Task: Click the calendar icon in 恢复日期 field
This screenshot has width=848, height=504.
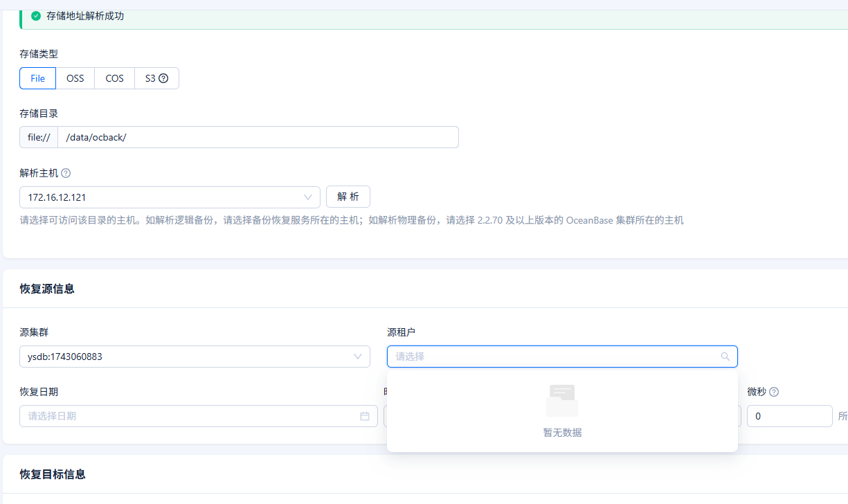Action: pyautogui.click(x=365, y=416)
